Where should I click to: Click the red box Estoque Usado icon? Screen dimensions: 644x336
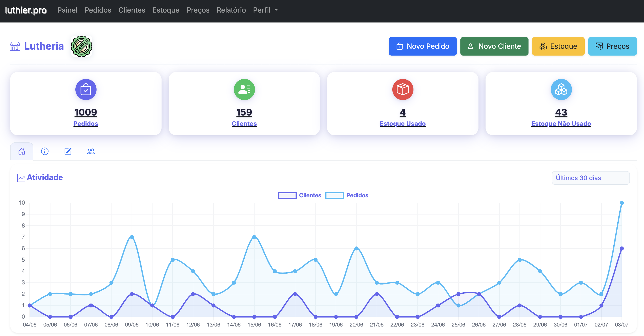click(x=402, y=90)
